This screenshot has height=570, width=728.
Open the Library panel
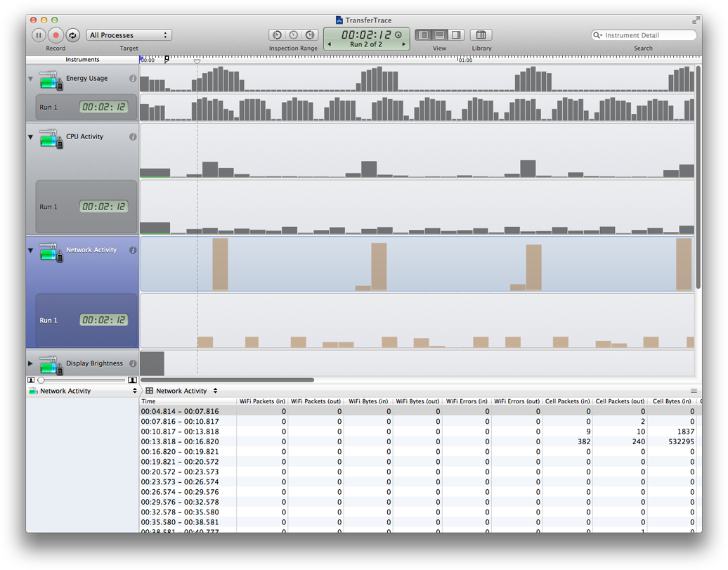tap(481, 35)
